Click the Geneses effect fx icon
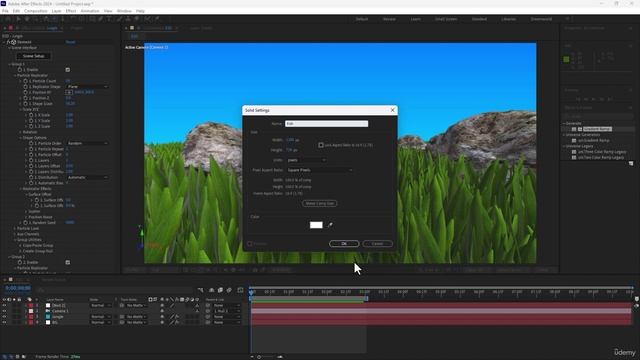 pyautogui.click(x=9, y=42)
